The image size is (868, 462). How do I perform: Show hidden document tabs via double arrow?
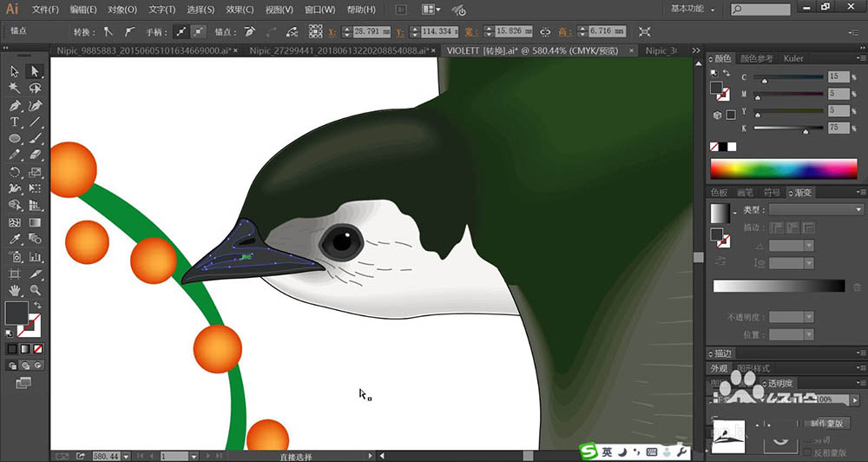point(696,51)
